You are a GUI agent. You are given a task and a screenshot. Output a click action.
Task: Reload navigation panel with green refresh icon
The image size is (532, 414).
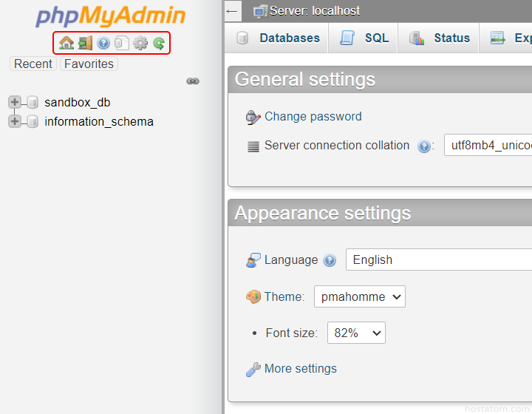(159, 44)
